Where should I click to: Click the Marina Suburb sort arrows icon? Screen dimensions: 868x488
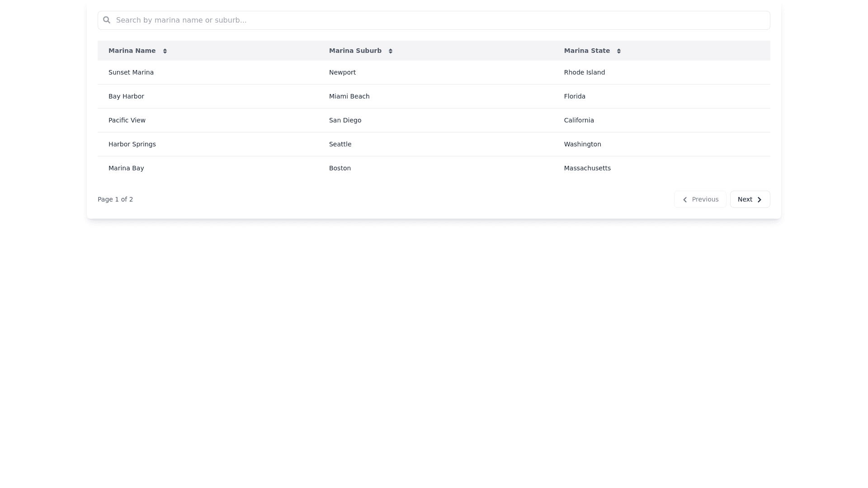[391, 51]
